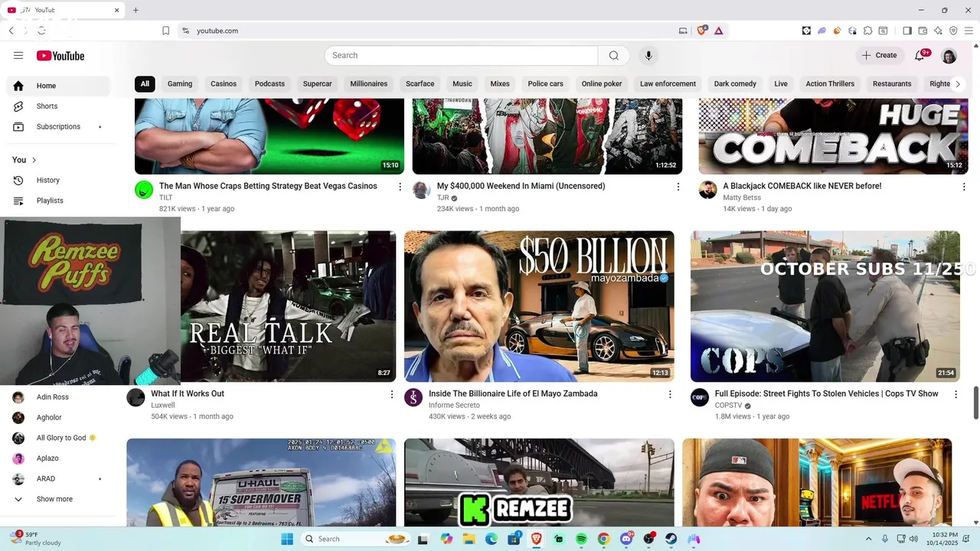Open Brave VPN shield icon
Screen dimensions: 980x551
point(953,31)
